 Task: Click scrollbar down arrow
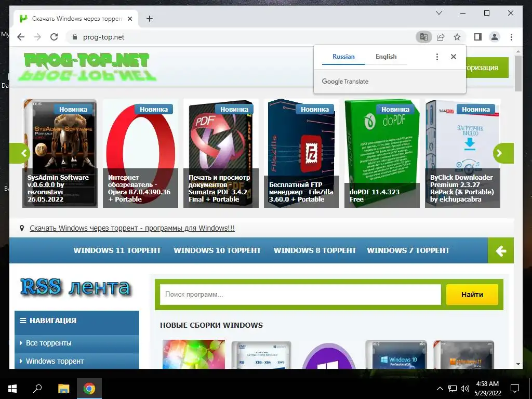(518, 364)
